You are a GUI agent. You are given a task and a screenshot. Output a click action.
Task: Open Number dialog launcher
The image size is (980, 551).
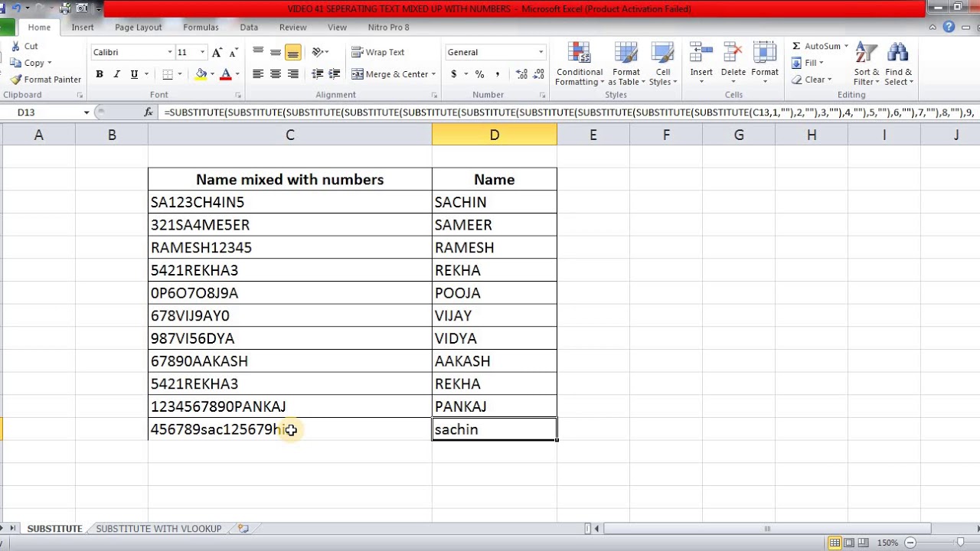pos(544,95)
